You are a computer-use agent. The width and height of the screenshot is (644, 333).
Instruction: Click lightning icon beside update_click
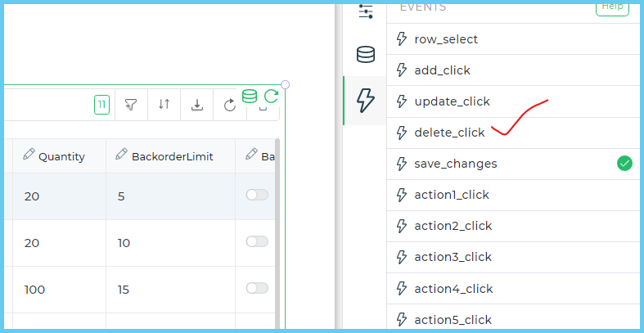(401, 101)
